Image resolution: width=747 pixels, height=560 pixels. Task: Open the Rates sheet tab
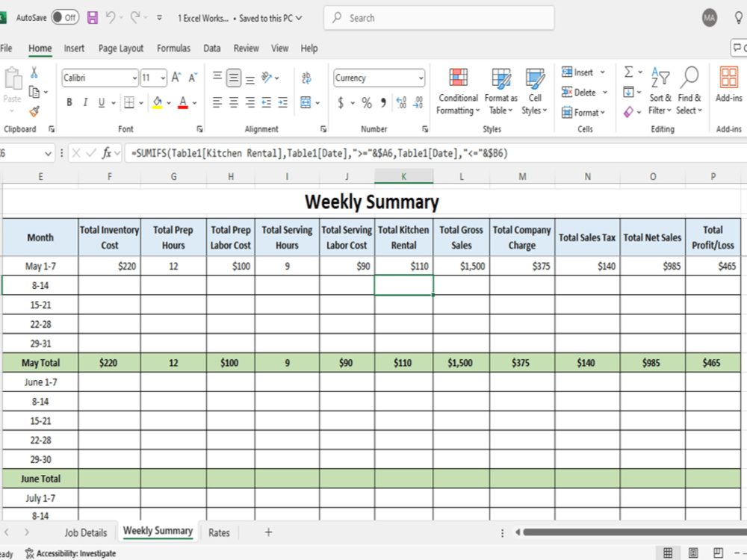[219, 532]
